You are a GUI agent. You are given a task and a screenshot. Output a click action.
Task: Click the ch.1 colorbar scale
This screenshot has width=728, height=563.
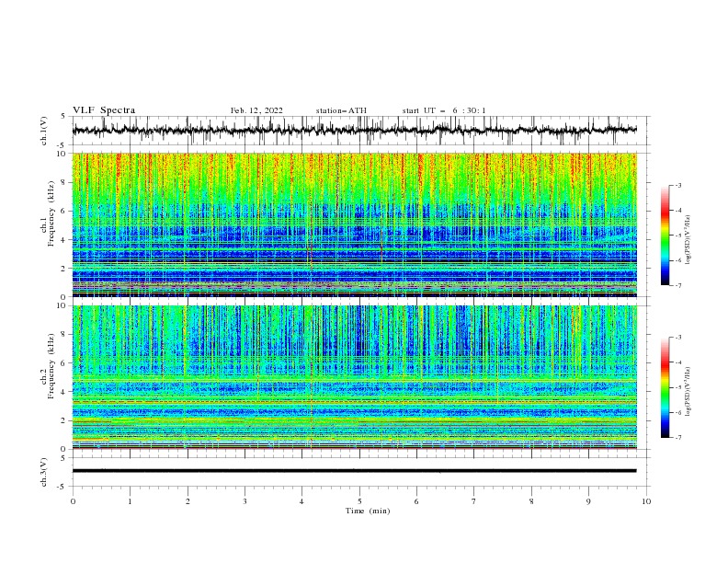665,236
